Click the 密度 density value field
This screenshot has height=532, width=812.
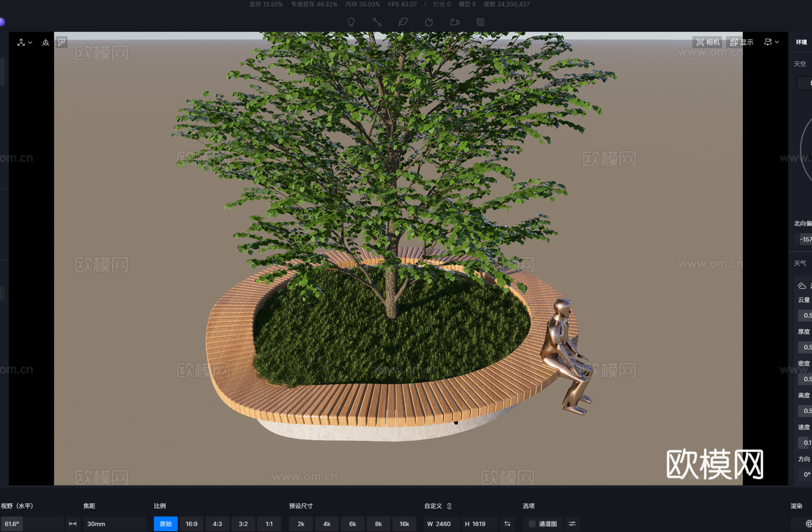[805, 379]
